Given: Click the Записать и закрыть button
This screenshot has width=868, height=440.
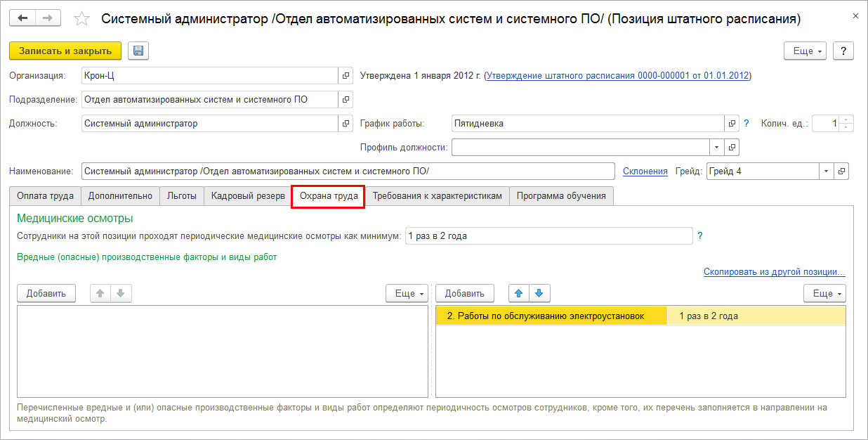Looking at the screenshot, I should coord(65,51).
